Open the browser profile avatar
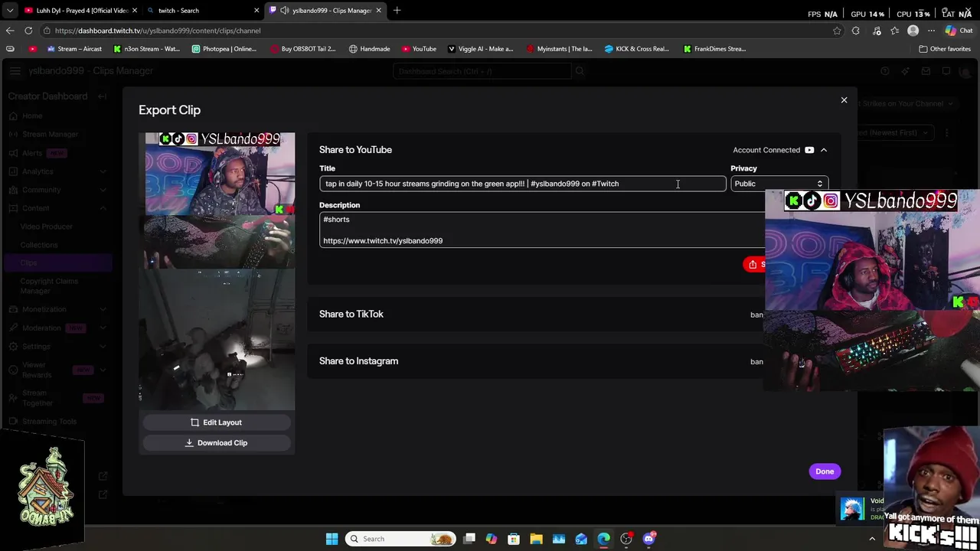Image resolution: width=980 pixels, height=551 pixels. [913, 31]
